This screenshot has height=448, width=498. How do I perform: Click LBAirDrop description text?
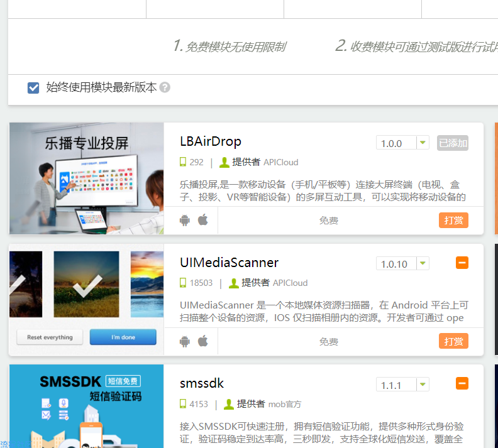coord(323,190)
